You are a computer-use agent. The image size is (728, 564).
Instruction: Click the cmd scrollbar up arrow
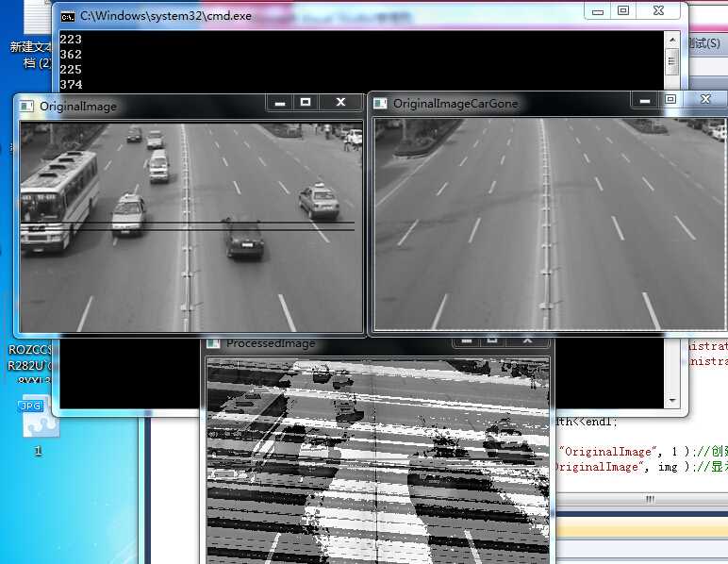tap(672, 41)
